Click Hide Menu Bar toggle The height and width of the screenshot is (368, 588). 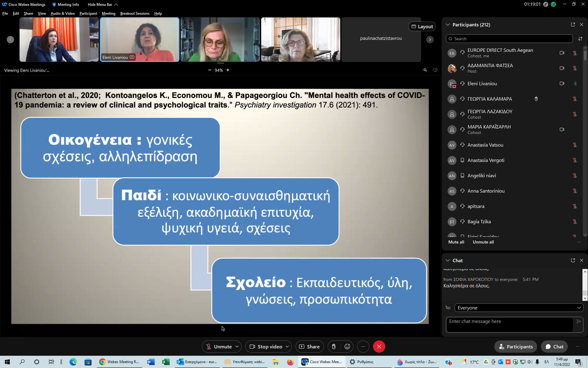103,5
